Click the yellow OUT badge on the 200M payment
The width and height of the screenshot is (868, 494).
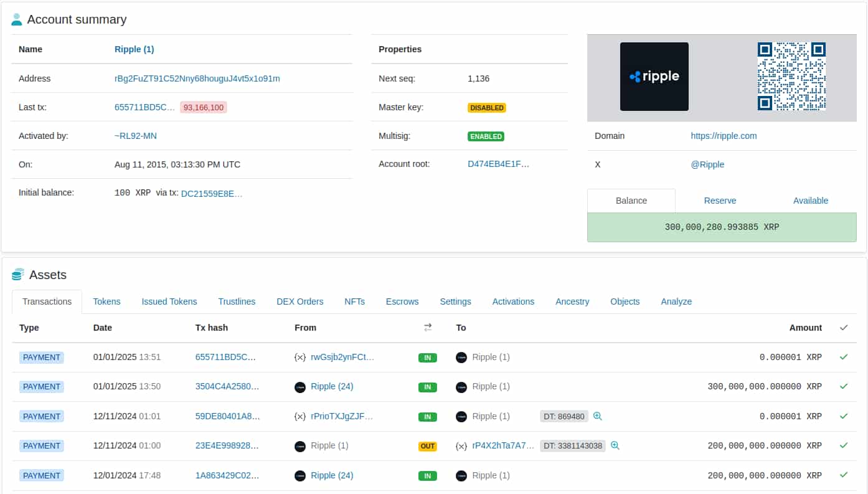pyautogui.click(x=427, y=446)
